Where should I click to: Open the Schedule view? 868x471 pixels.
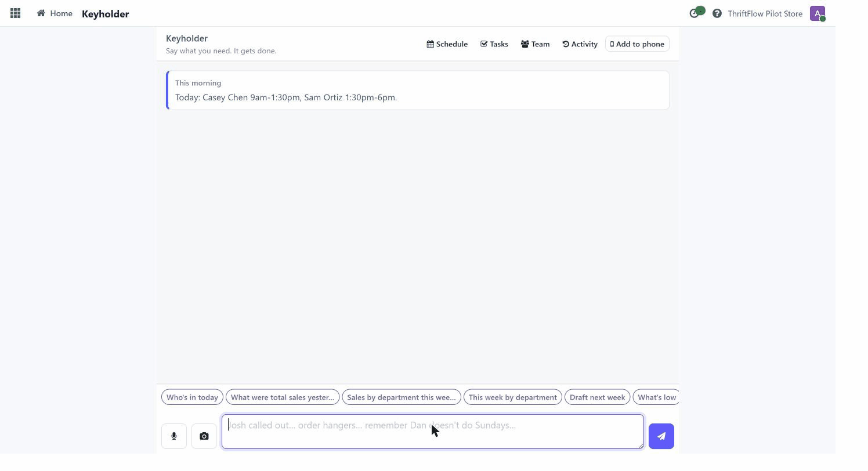tap(447, 44)
